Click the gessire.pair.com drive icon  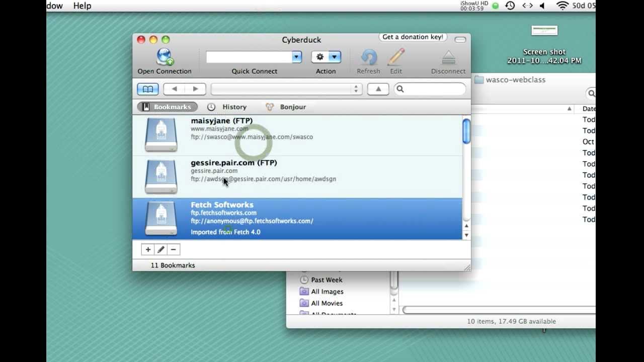click(x=161, y=176)
